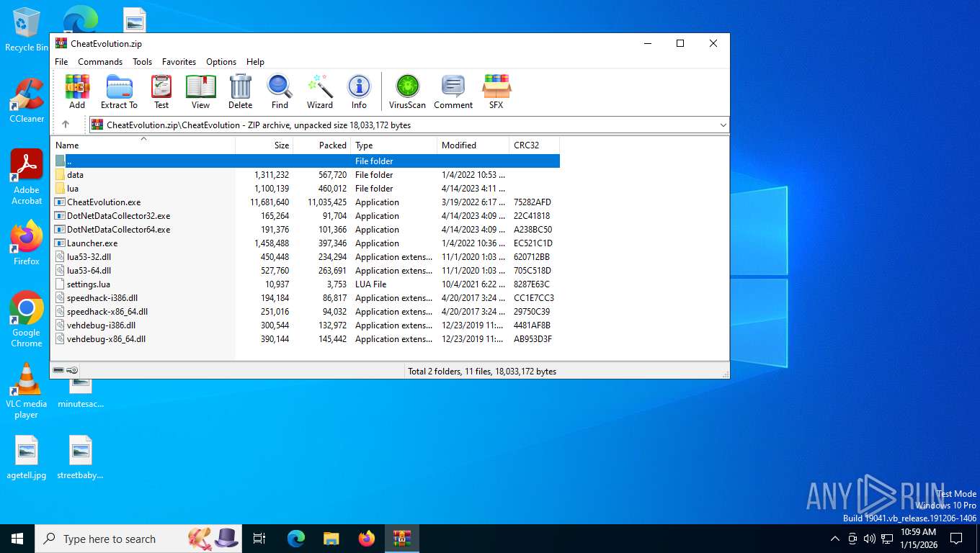The image size is (980, 553).
Task: Open the View toolbar icon
Action: click(x=200, y=91)
